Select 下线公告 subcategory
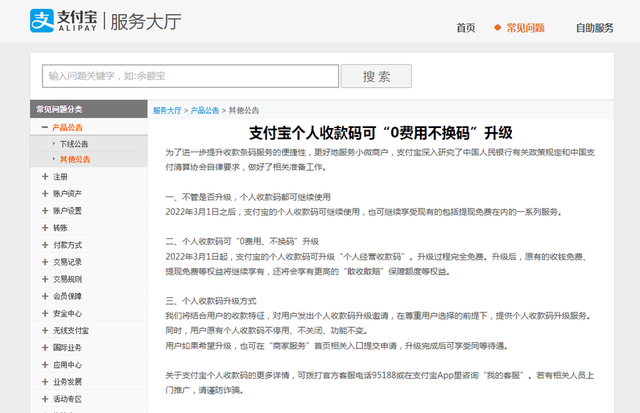This screenshot has width=640, height=413. pyautogui.click(x=74, y=144)
